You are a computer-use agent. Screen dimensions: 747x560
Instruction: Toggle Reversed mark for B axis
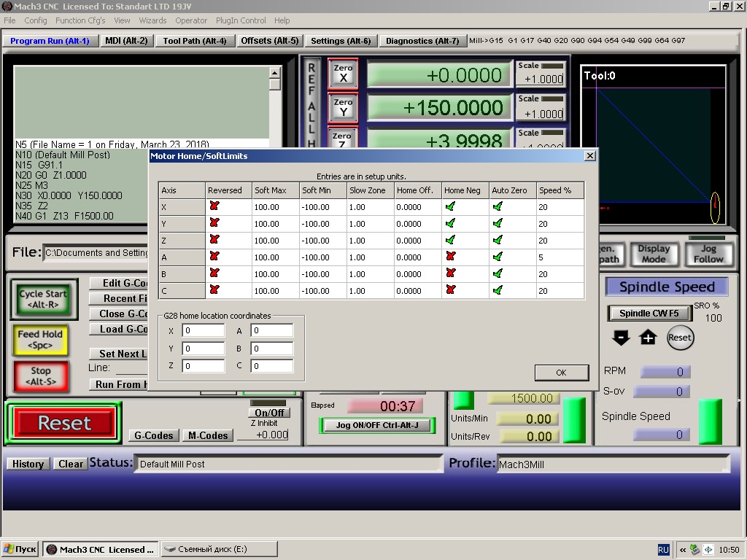coord(214,273)
